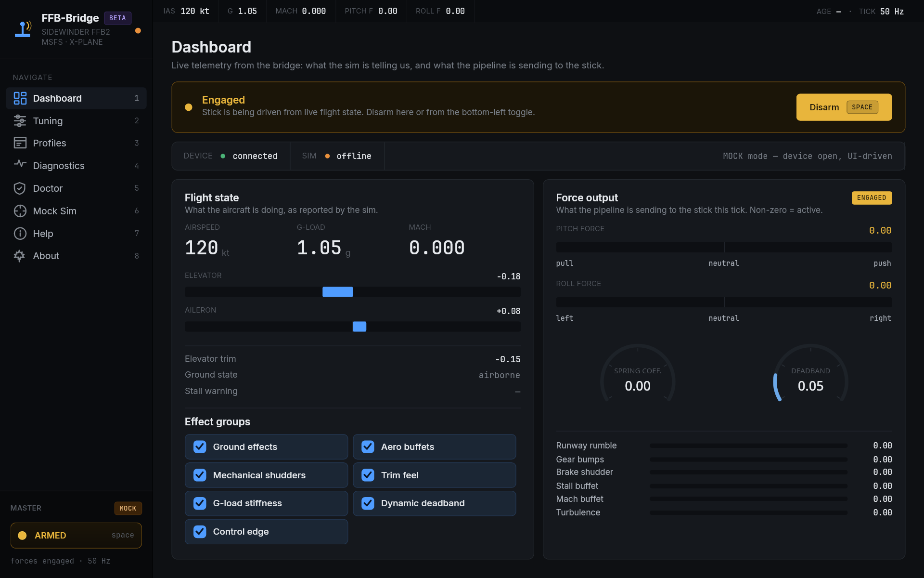Click the Deadband gauge dial
Viewport: 924px width, 578px height.
810,380
